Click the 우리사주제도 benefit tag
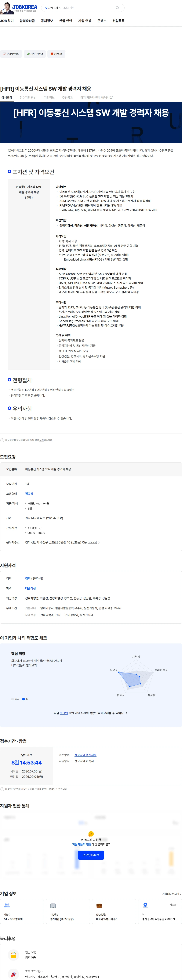 11,54
